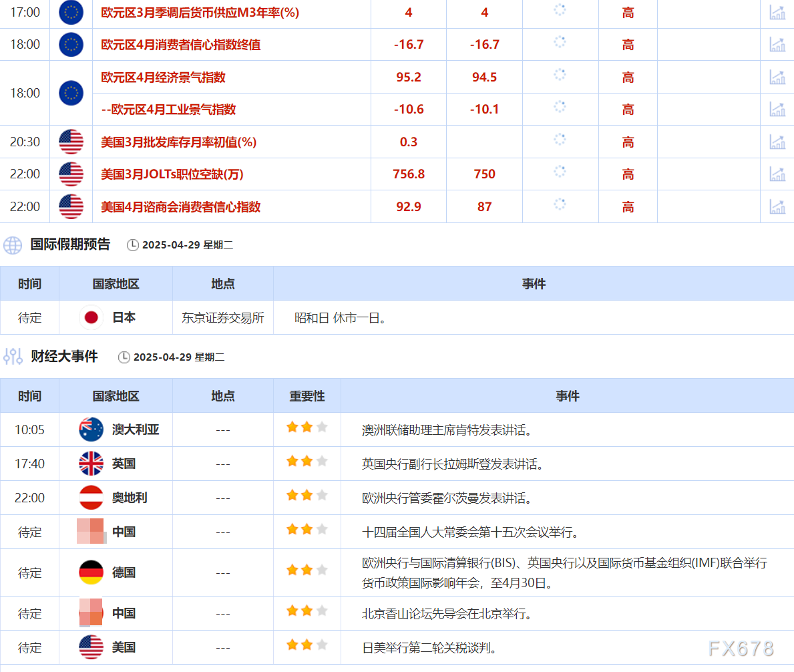Click the globe icon beside 国际假期预告

12,245
